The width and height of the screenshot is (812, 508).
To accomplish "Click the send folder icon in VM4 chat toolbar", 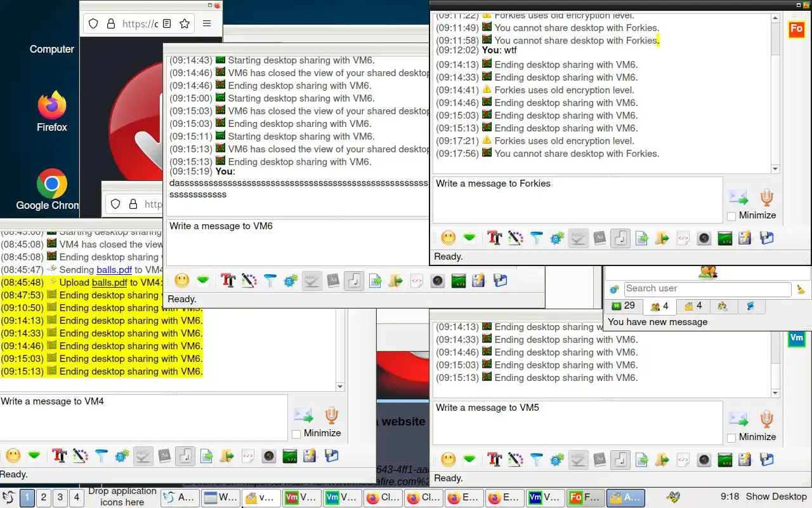I will [x=227, y=455].
